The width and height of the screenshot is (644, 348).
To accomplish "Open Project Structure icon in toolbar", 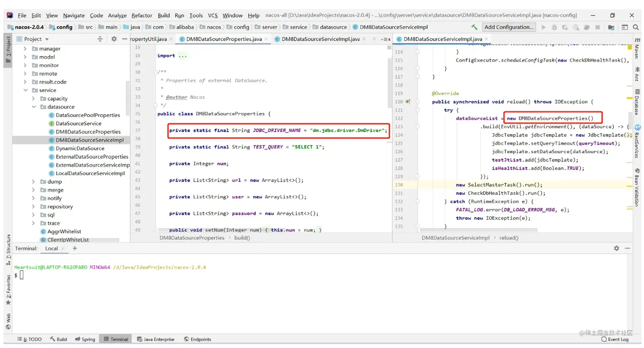I will (x=611, y=27).
